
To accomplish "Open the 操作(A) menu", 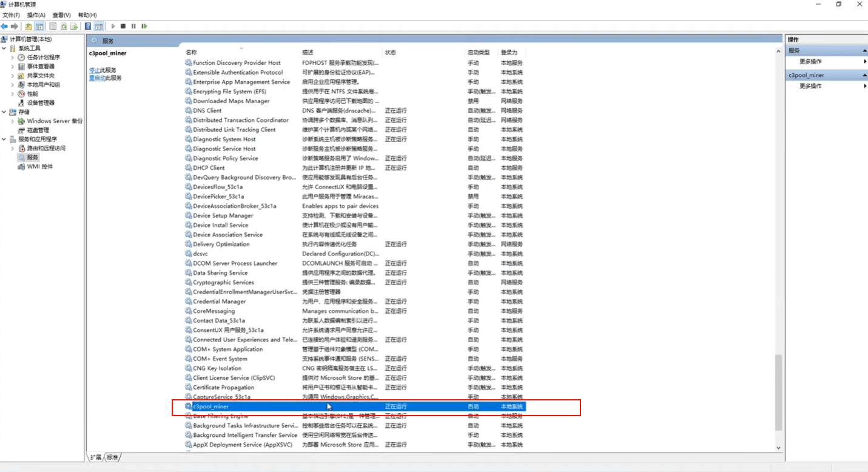I will [x=36, y=15].
